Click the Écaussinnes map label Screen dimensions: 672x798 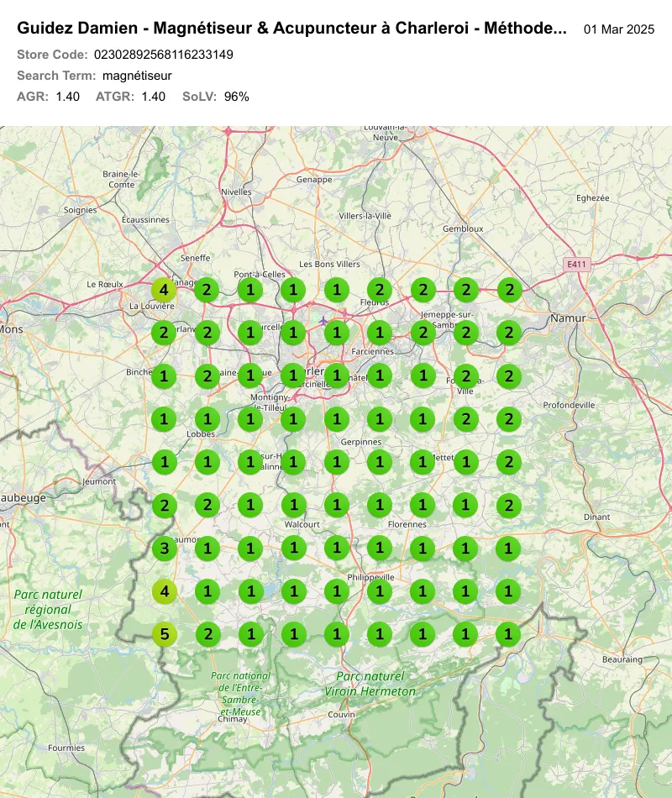click(x=145, y=219)
